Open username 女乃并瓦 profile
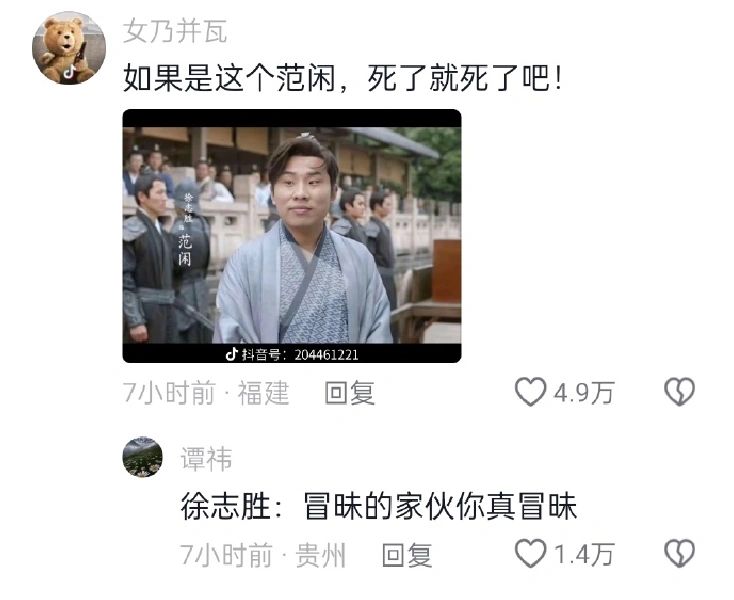734x600 pixels. point(175,31)
